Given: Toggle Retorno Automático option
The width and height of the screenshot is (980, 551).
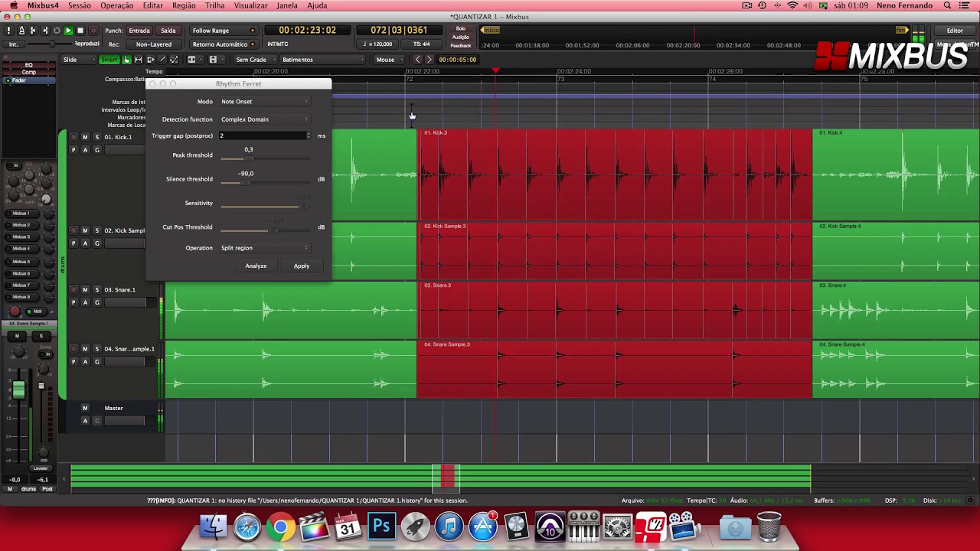Looking at the screenshot, I should click(x=224, y=44).
